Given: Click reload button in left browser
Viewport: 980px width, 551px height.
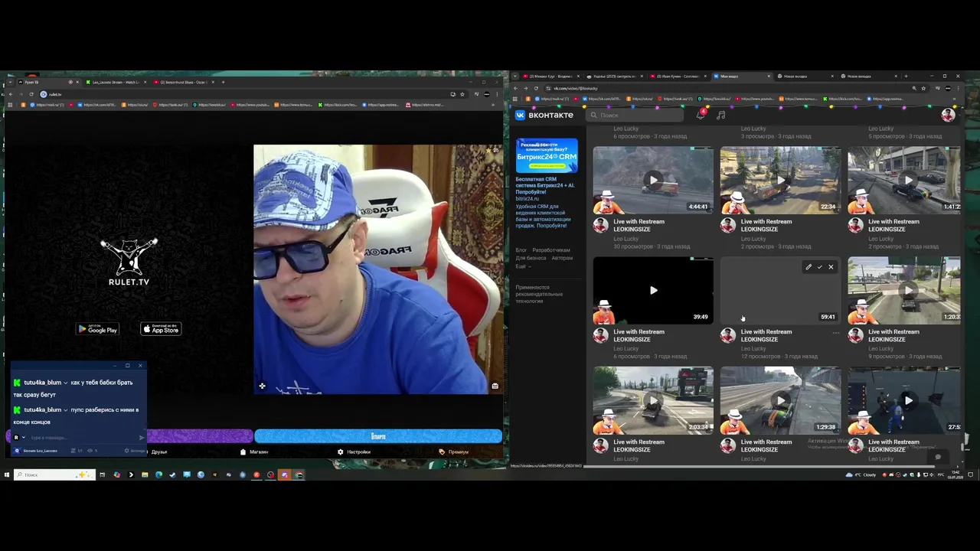Looking at the screenshot, I should (x=31, y=94).
